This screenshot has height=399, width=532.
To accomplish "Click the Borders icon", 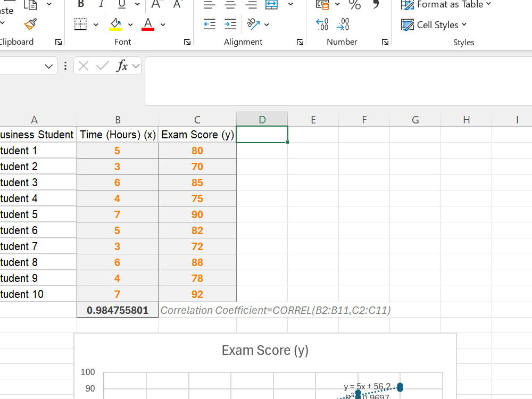I will 81,24.
